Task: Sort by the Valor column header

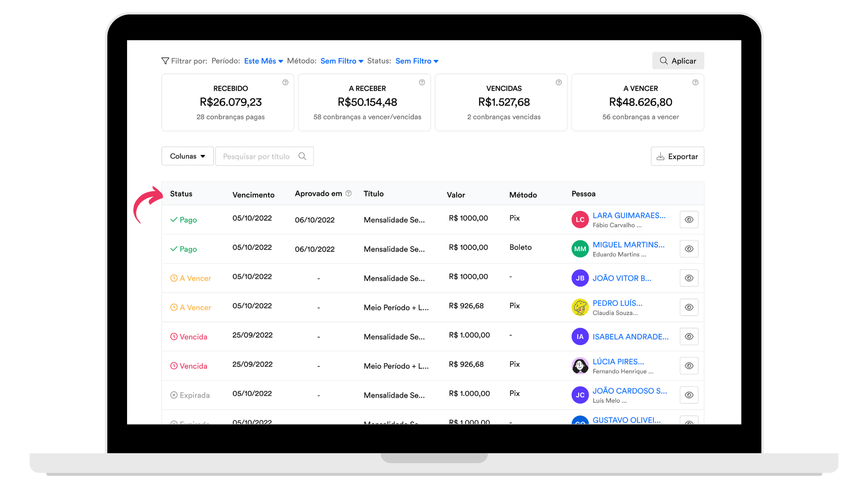Action: click(456, 195)
